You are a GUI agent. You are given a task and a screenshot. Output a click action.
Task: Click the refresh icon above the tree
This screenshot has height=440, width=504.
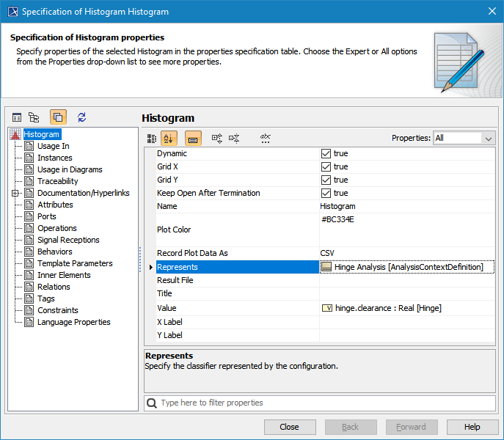pos(81,117)
